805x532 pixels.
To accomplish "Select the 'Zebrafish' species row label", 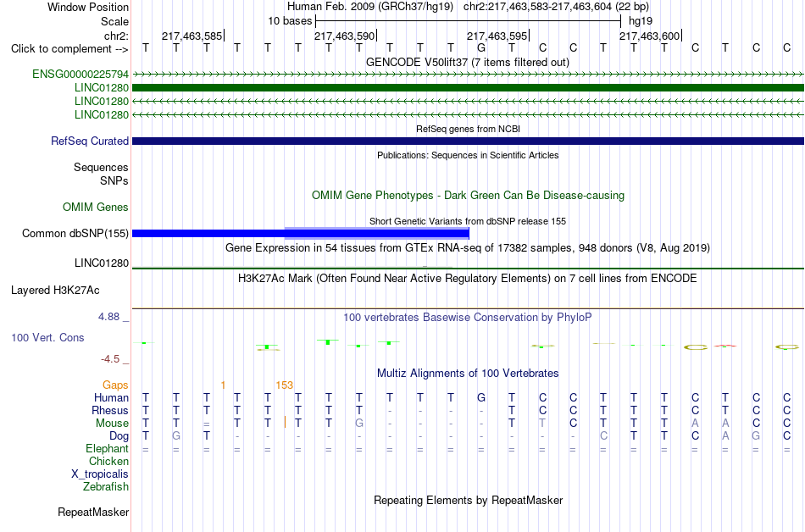I will 106,487.
